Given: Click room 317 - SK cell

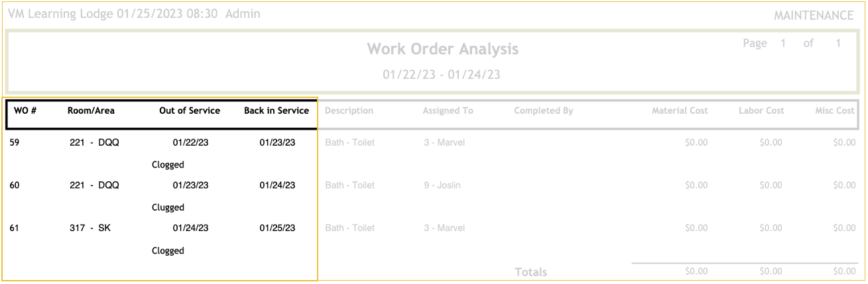Looking at the screenshot, I should 90,228.
